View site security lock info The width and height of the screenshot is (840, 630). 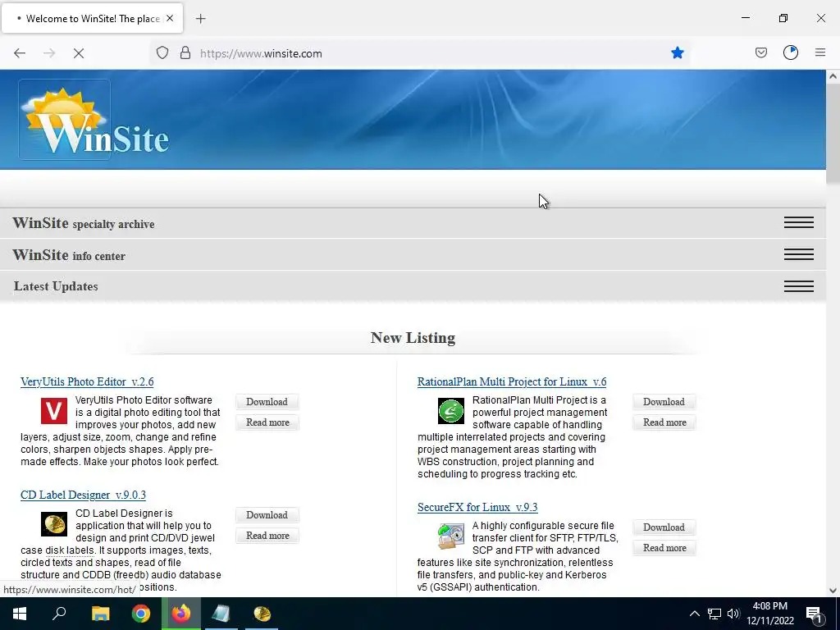coord(185,53)
